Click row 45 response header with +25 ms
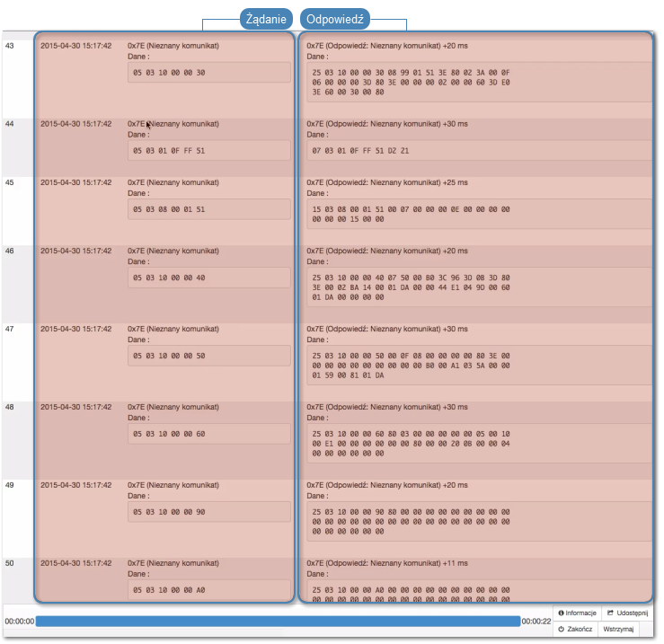The width and height of the screenshot is (664, 644). click(387, 182)
